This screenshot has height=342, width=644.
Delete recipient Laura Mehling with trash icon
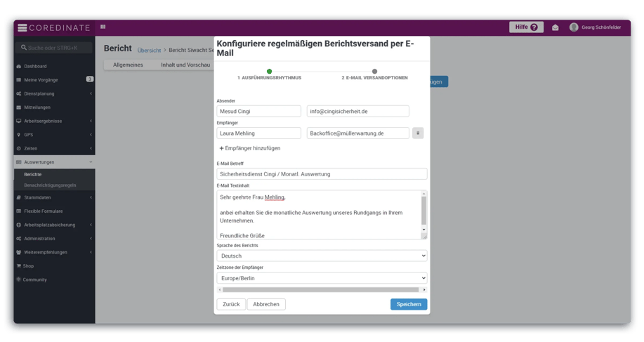pos(418,133)
